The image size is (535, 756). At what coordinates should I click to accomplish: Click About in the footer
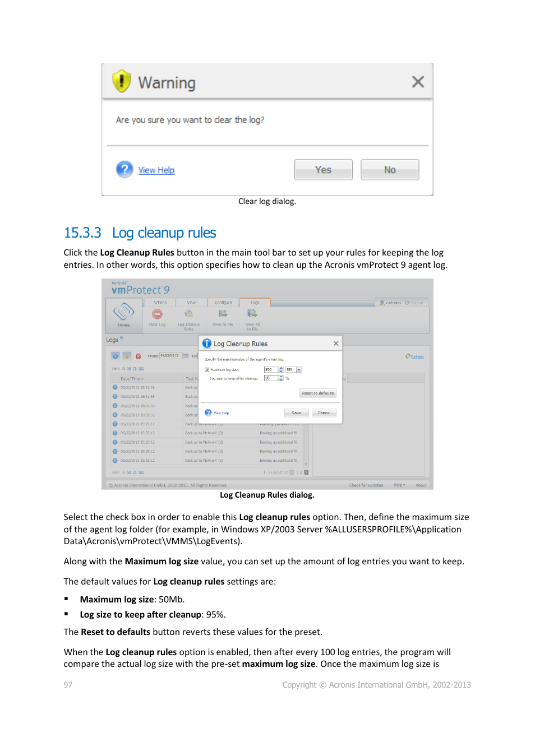coord(421,485)
